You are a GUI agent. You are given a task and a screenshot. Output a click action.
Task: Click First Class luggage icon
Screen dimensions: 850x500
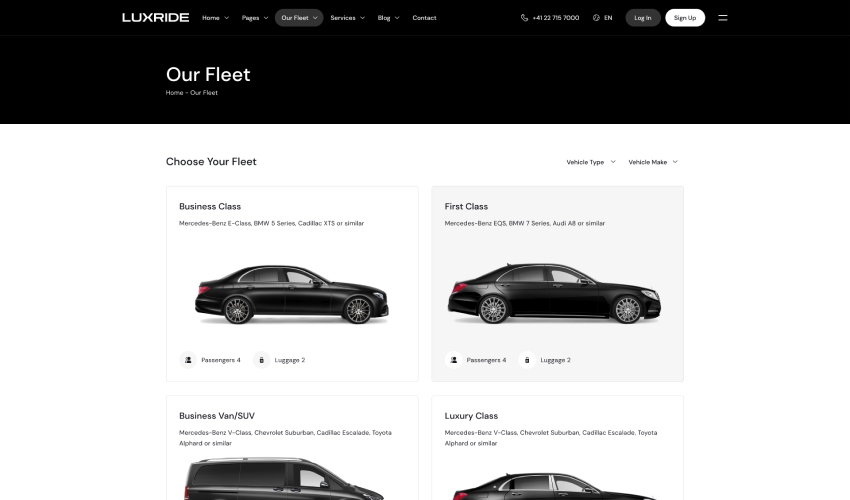[527, 360]
